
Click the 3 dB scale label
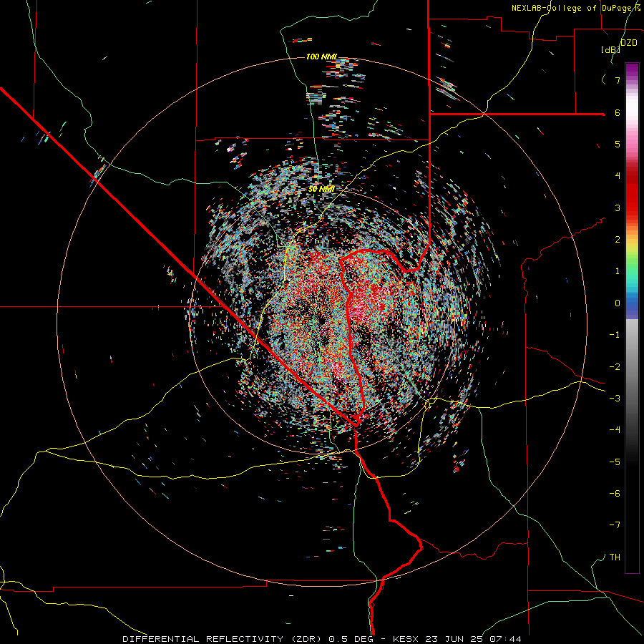(618, 208)
